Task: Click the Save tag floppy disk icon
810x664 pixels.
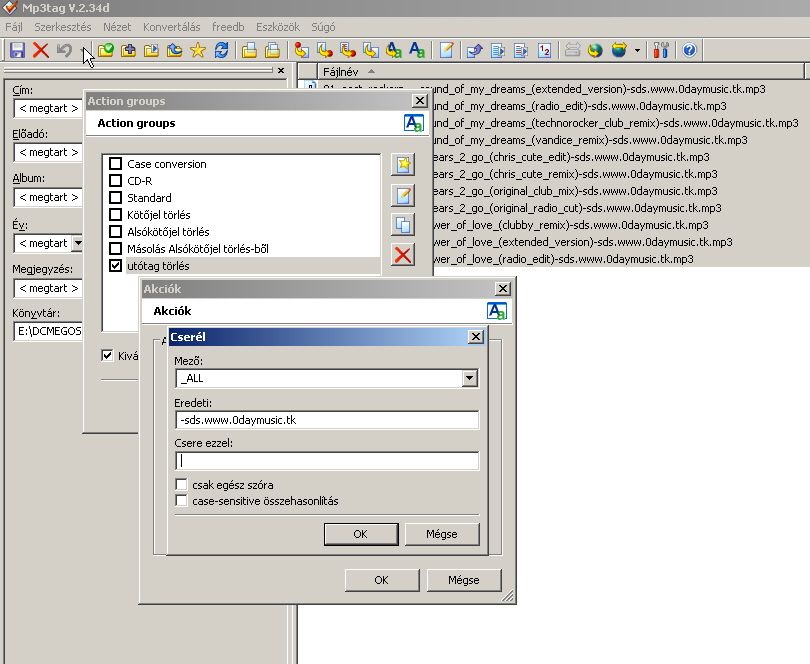Action: (x=17, y=50)
